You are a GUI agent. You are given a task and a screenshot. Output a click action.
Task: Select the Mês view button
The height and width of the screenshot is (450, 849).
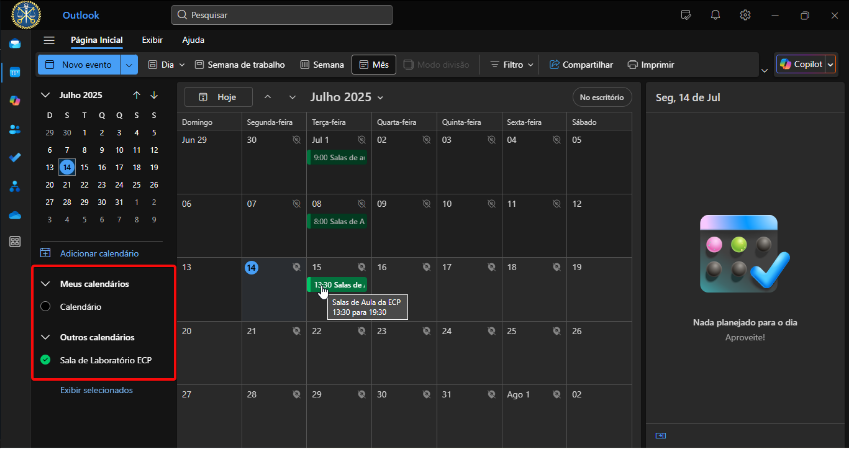click(374, 64)
